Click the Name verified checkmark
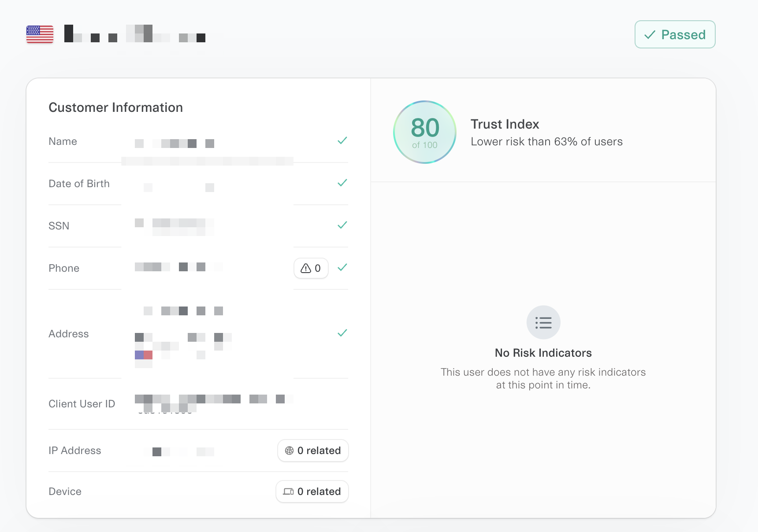The width and height of the screenshot is (758, 532). tap(342, 141)
